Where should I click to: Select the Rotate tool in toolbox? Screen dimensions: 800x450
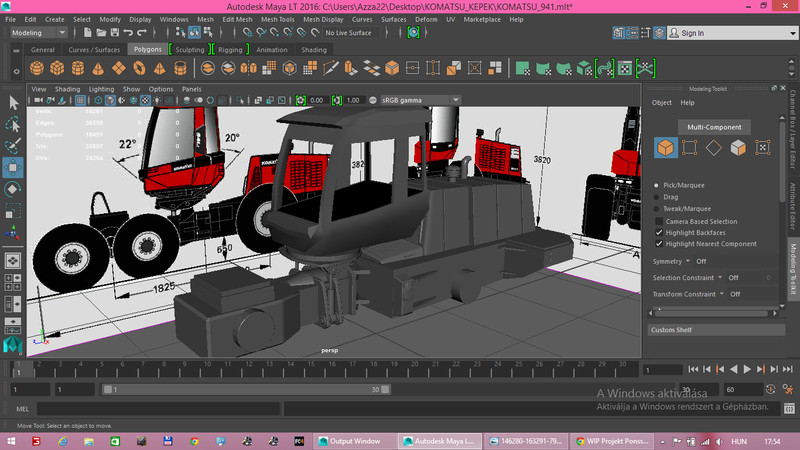[13, 189]
